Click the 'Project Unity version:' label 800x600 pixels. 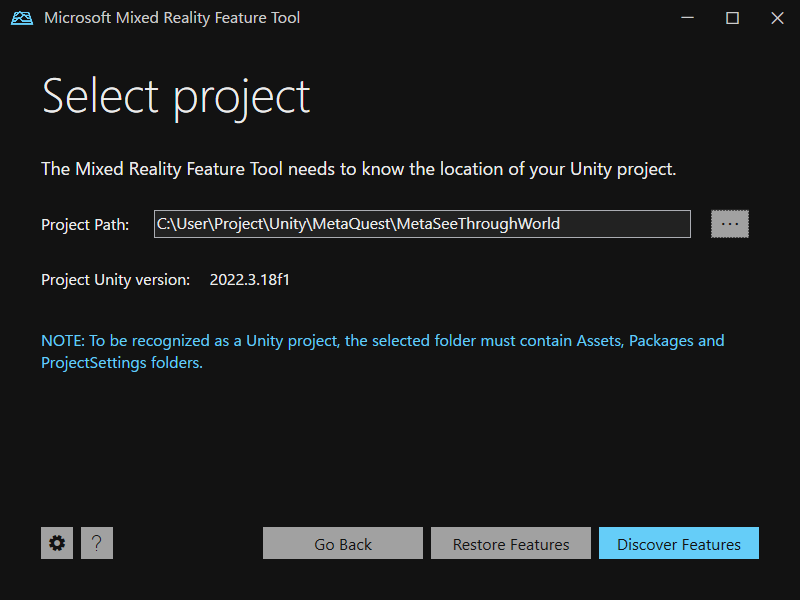pyautogui.click(x=115, y=280)
